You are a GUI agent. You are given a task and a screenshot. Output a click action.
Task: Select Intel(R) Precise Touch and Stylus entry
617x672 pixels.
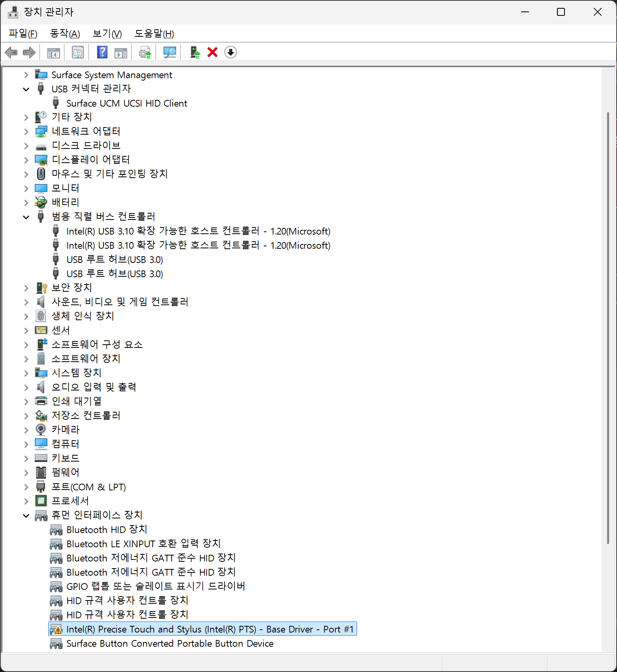click(203, 629)
